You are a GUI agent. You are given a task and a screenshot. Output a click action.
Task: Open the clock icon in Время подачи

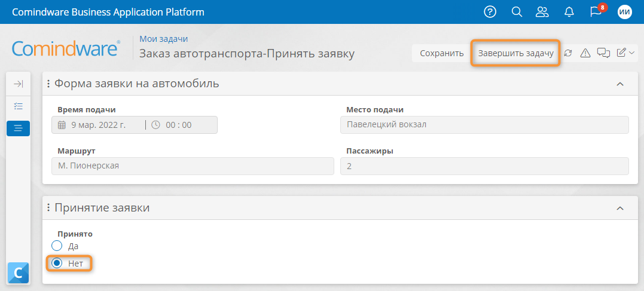tap(155, 125)
